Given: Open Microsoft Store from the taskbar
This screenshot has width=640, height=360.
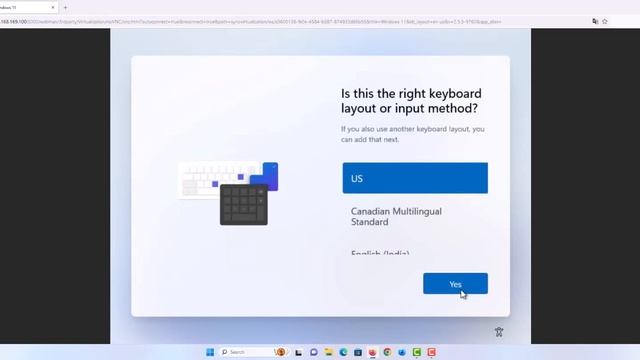Looking at the screenshot, I should [358, 352].
